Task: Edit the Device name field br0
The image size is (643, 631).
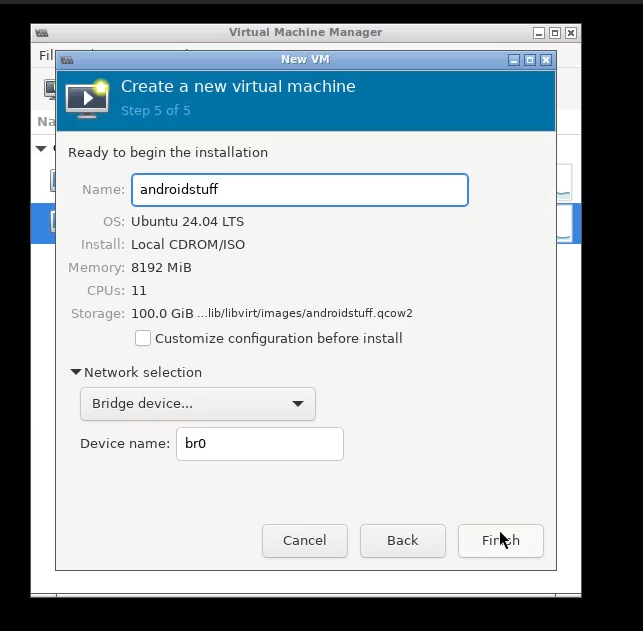Action: pos(260,444)
